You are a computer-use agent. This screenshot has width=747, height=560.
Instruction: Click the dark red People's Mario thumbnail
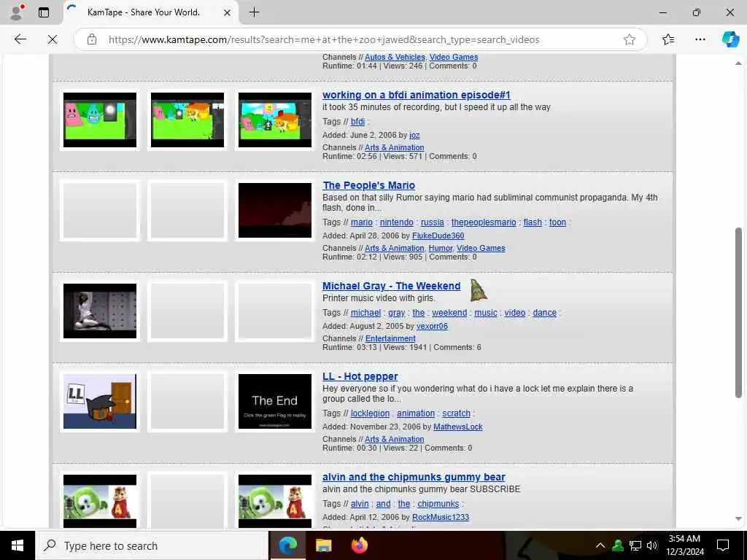pos(275,211)
